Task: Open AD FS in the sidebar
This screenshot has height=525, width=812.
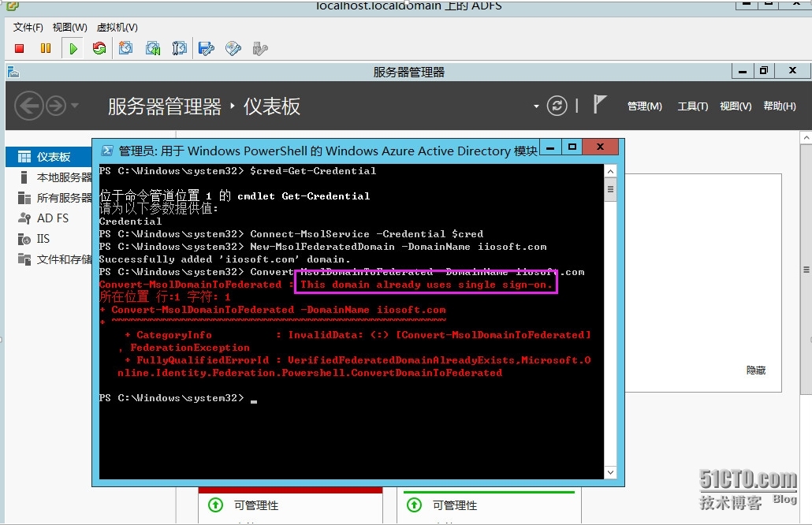Action: coord(49,218)
